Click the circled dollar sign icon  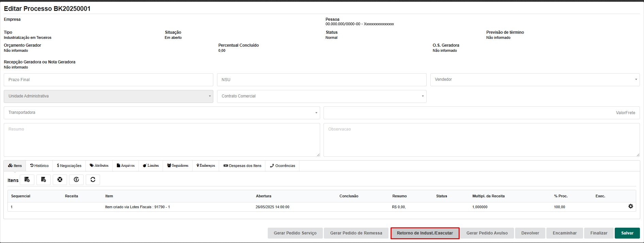point(76,180)
